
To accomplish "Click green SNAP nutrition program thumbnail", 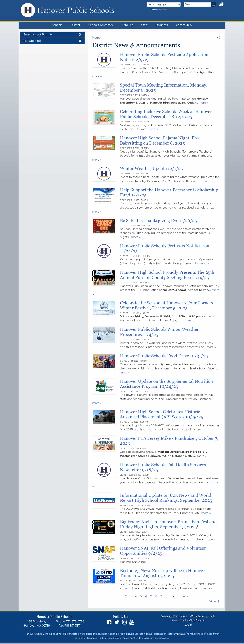I will click(x=104, y=386).
